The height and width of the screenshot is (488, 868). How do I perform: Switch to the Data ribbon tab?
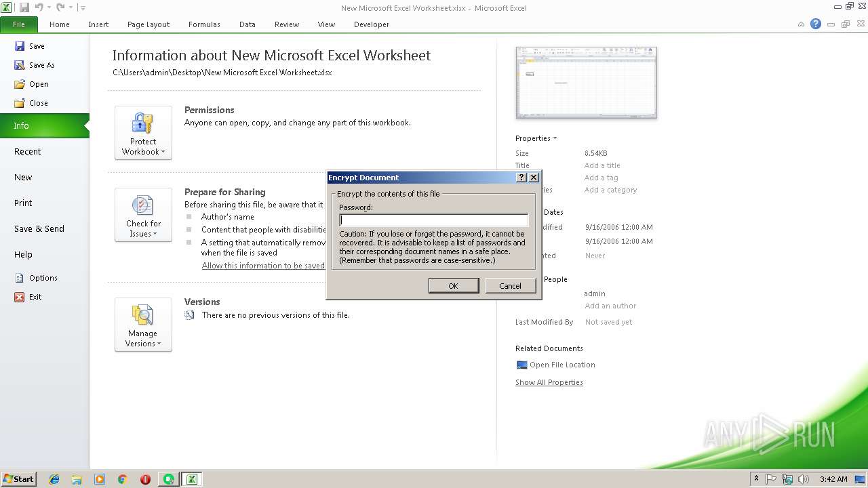[248, 24]
